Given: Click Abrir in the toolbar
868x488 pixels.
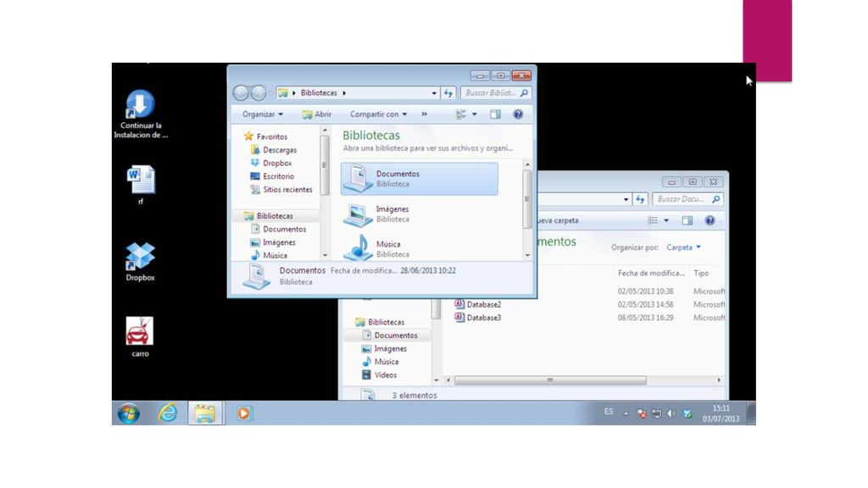Looking at the screenshot, I should click(x=317, y=114).
